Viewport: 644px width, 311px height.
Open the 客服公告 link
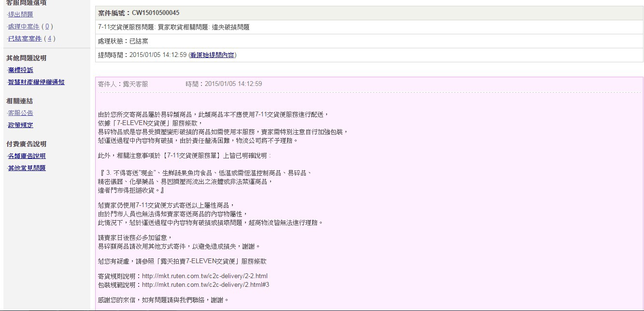coord(21,113)
